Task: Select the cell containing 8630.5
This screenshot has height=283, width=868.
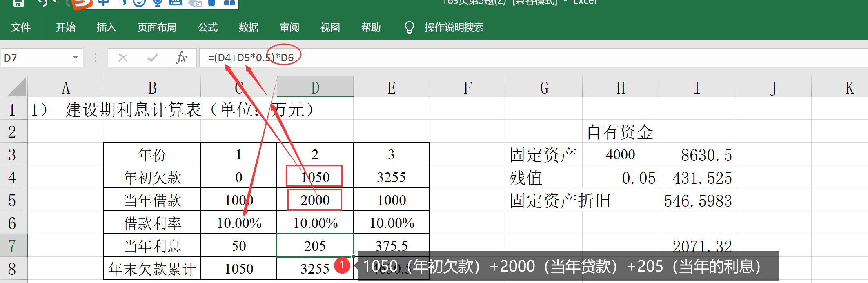Action: 697,154
